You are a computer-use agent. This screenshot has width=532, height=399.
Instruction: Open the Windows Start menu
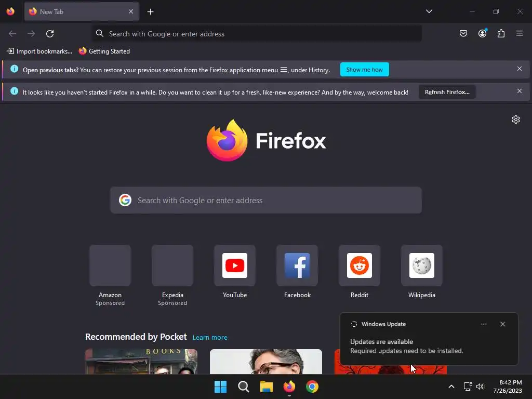click(x=220, y=387)
